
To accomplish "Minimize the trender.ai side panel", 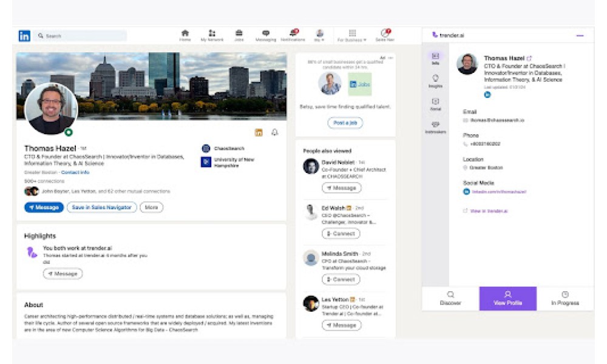I will click(x=580, y=36).
